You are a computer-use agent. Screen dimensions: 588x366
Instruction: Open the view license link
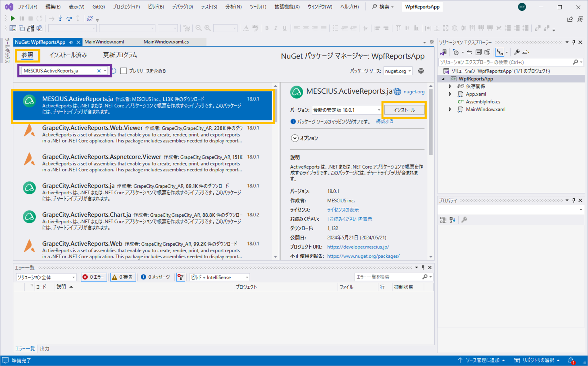coord(343,210)
